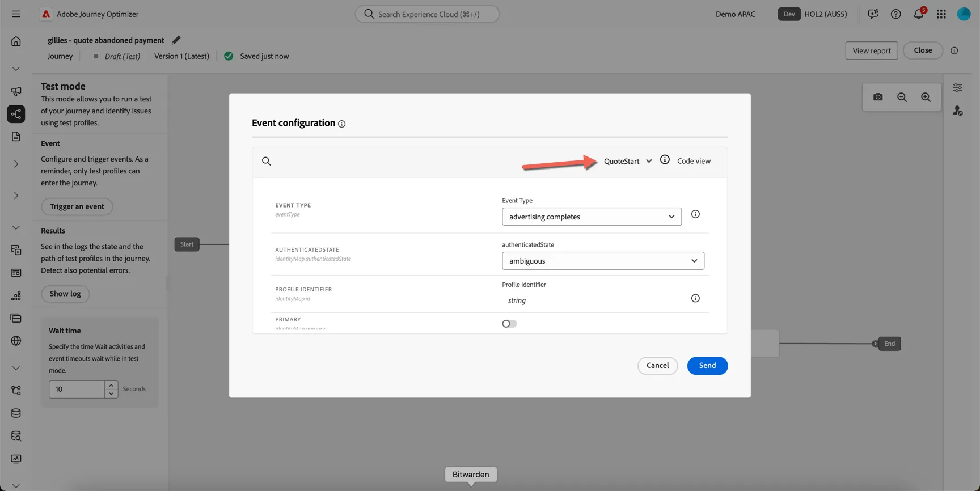Image resolution: width=980 pixels, height=491 pixels.
Task: Open the QuoteStart event dropdown
Action: (628, 161)
